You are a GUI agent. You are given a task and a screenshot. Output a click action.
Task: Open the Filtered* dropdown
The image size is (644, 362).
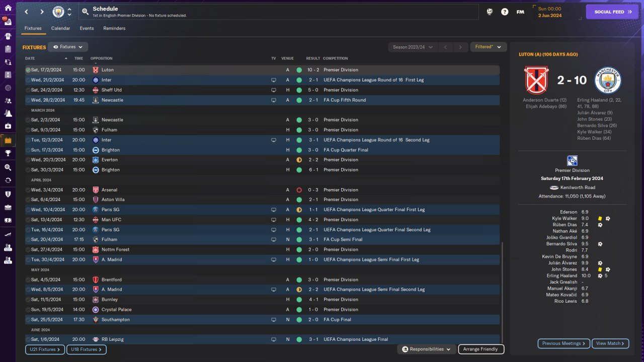(488, 47)
